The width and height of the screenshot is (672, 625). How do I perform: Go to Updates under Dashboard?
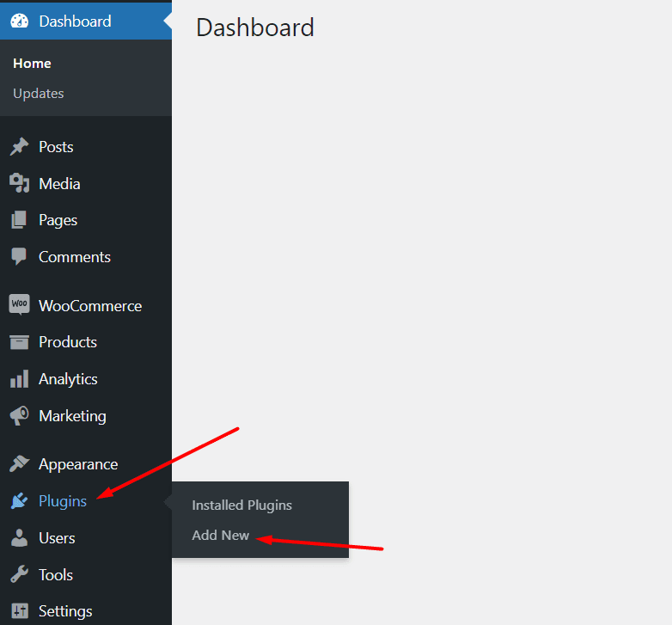(39, 94)
